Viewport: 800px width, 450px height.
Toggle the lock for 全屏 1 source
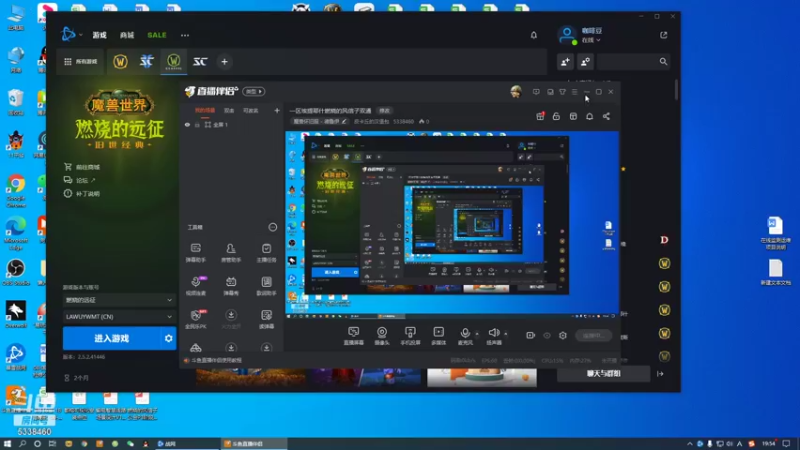click(197, 124)
